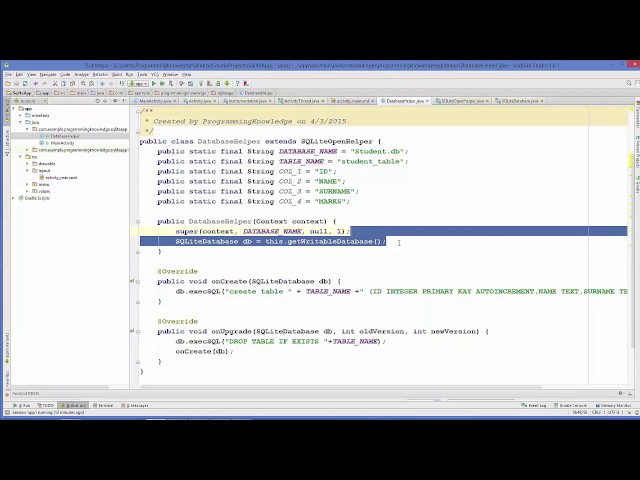Open the Terminal tool window button
640x480 pixels.
103,405
